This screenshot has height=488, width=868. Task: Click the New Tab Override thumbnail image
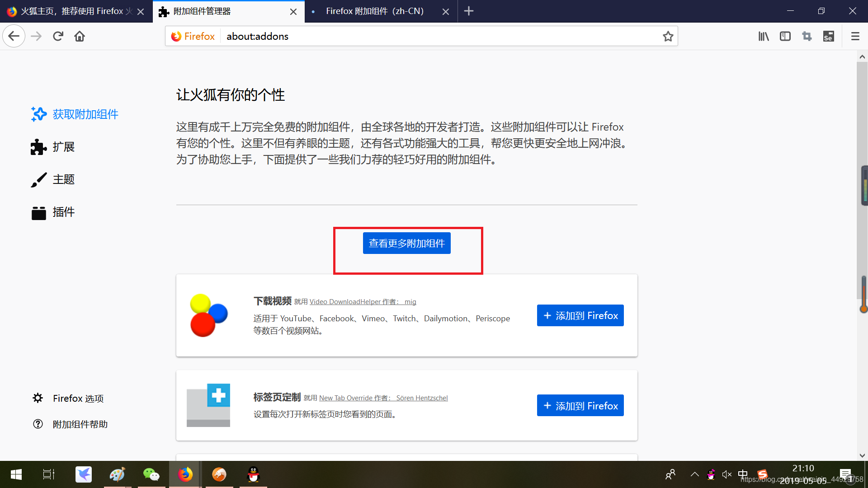pyautogui.click(x=208, y=405)
